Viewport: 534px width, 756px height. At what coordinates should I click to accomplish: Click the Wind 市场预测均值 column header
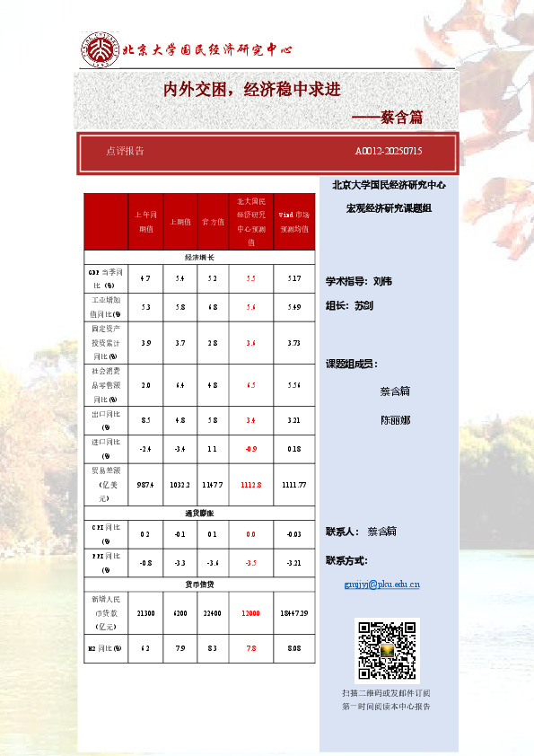[294, 222]
